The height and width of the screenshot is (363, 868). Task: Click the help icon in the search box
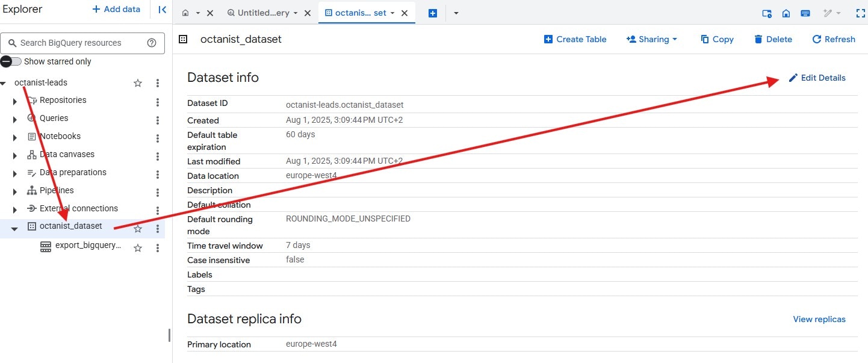point(152,43)
